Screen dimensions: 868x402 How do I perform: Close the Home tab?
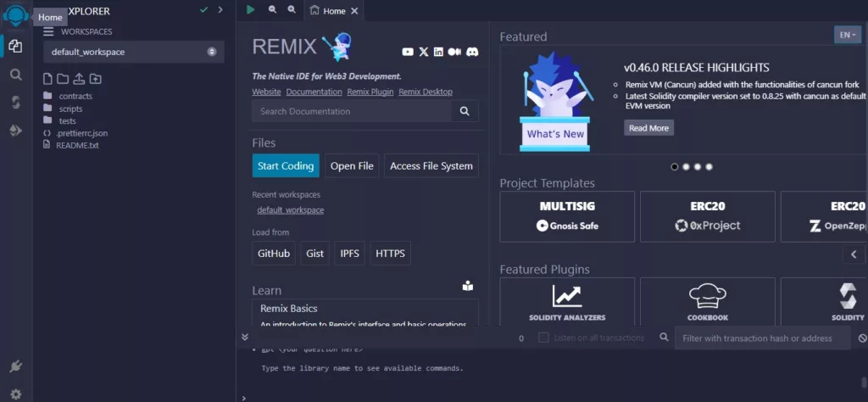[354, 11]
